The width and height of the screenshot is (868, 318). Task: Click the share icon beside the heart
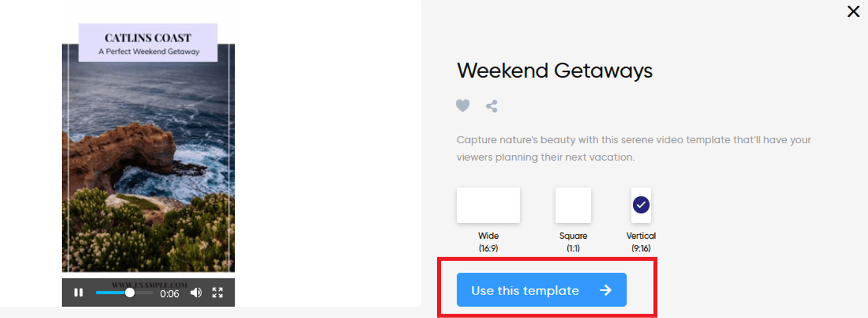click(x=492, y=106)
